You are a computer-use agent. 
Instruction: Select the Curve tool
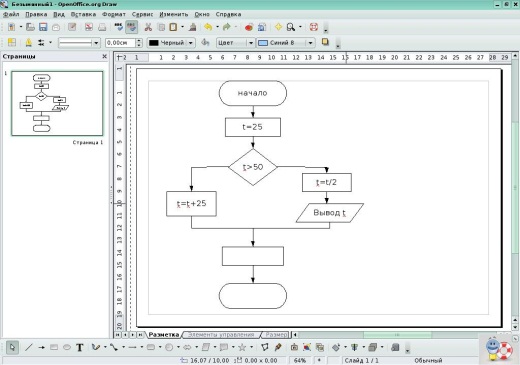coord(96,347)
